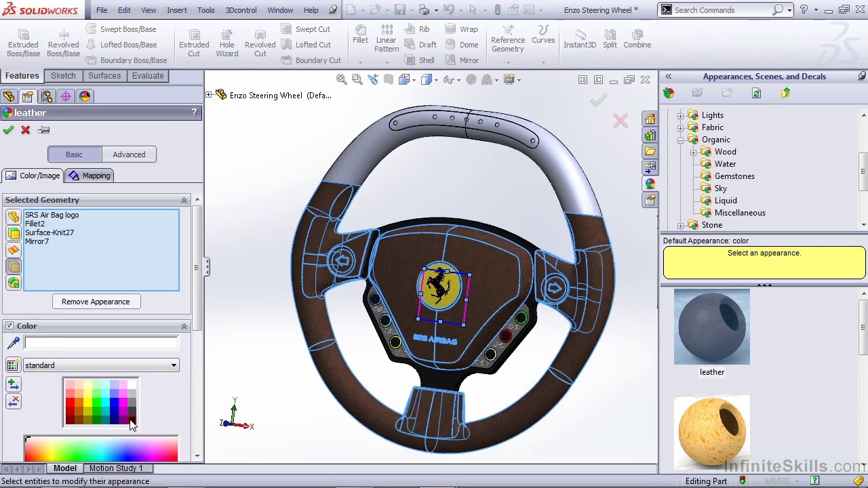Open the Swept Boss/Base tool
This screenshot has height=488, width=868.
pos(121,29)
